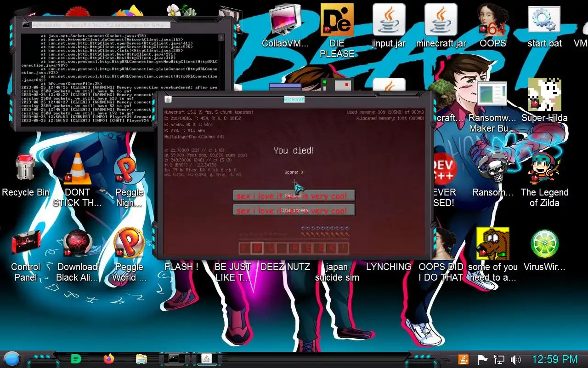Click the FLASH ! desktop label
The height and width of the screenshot is (368, 588).
(x=181, y=267)
